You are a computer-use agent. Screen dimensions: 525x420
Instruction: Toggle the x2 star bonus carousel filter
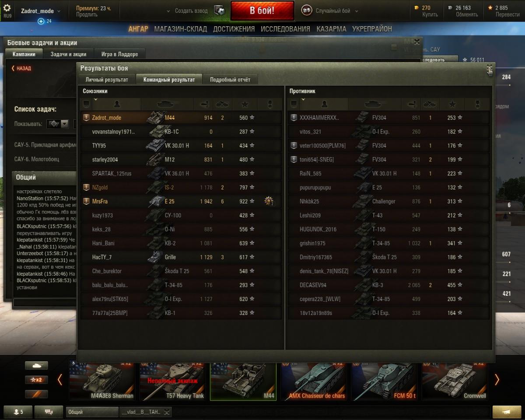point(36,380)
